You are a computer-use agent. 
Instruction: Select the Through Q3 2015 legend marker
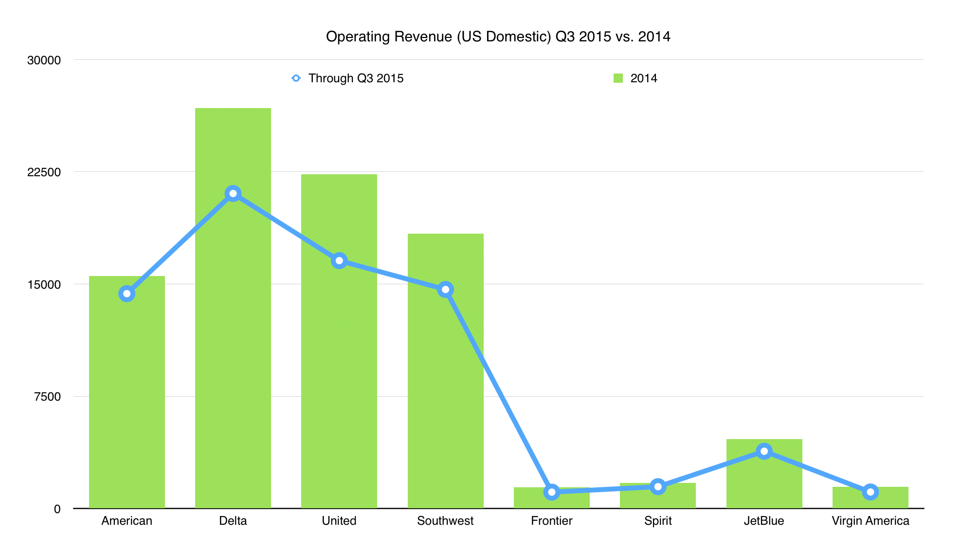pos(296,78)
